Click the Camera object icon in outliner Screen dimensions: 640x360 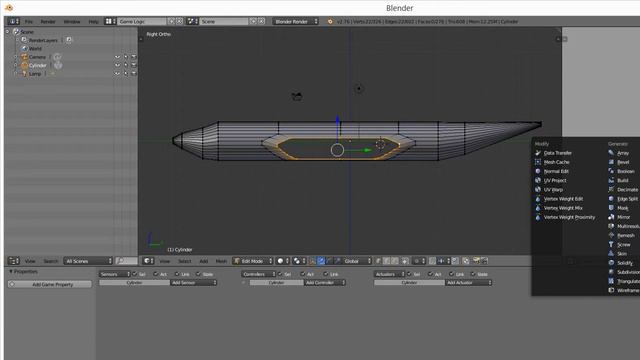pyautogui.click(x=24, y=57)
